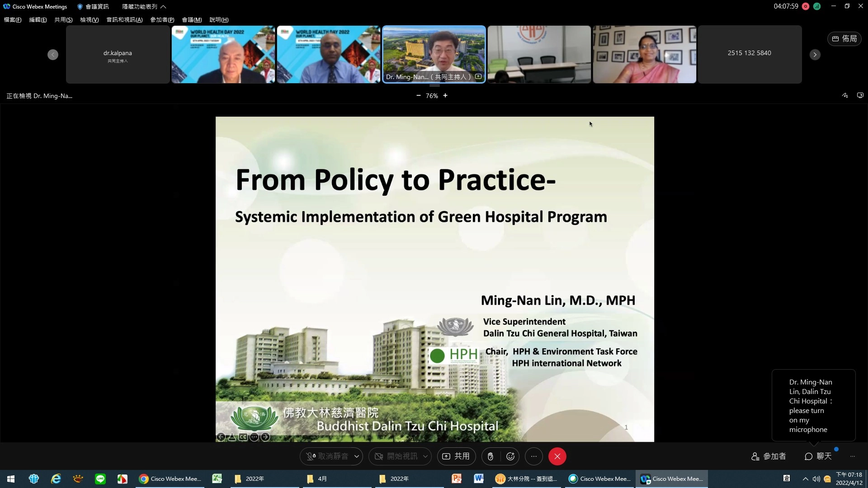Start video with 開始視訊 button

click(396, 456)
